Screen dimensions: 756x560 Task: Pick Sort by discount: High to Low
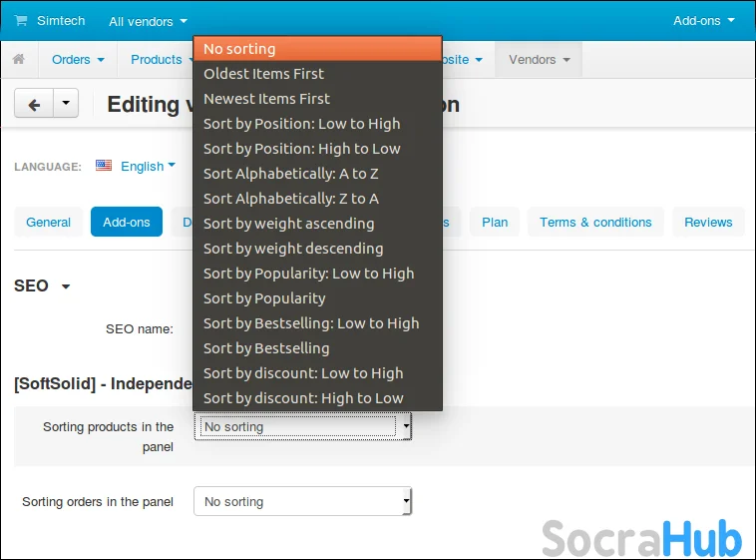click(x=303, y=398)
